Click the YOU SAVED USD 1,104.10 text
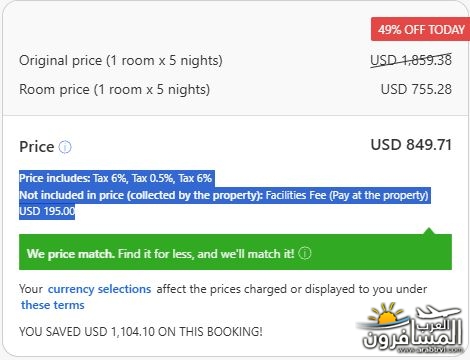 [x=141, y=332]
